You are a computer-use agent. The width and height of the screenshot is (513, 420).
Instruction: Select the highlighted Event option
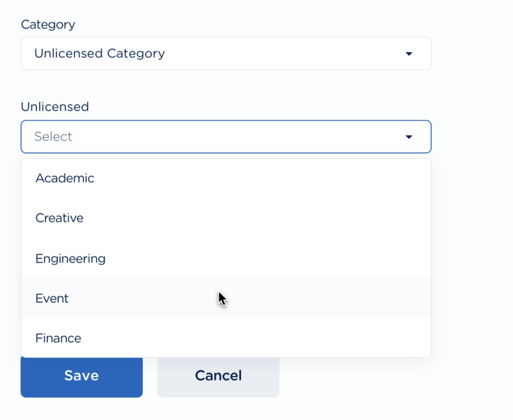pos(226,298)
